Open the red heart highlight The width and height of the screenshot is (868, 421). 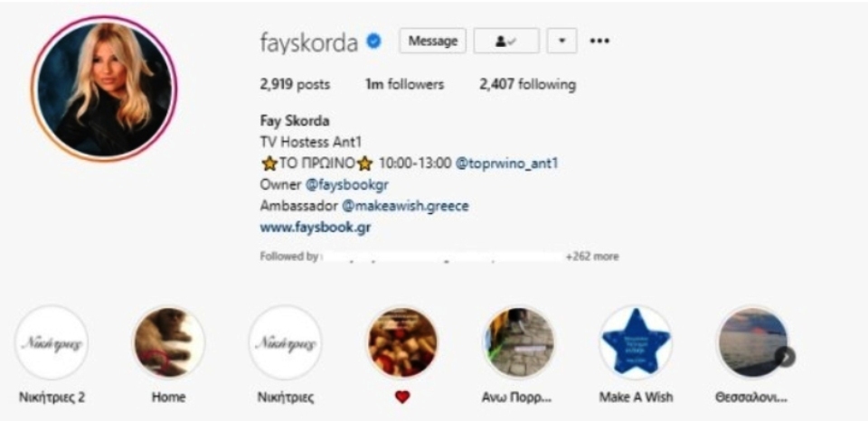tap(402, 342)
